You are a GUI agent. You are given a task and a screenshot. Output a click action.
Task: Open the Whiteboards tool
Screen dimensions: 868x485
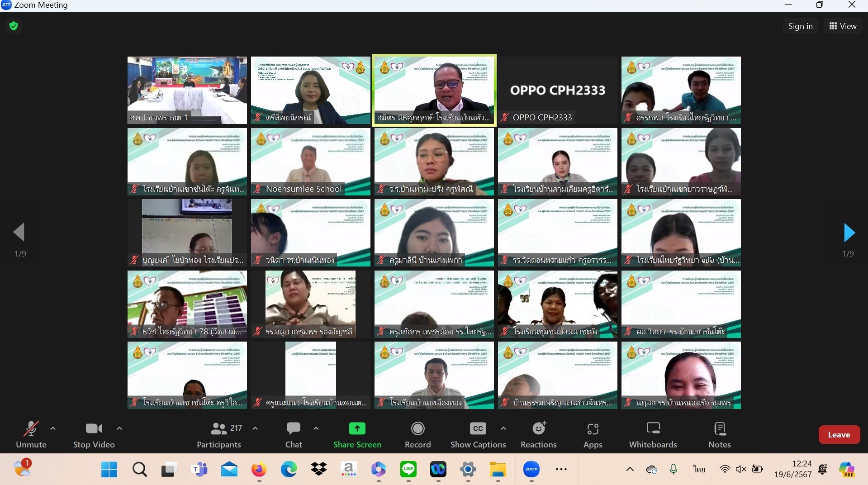(653, 434)
